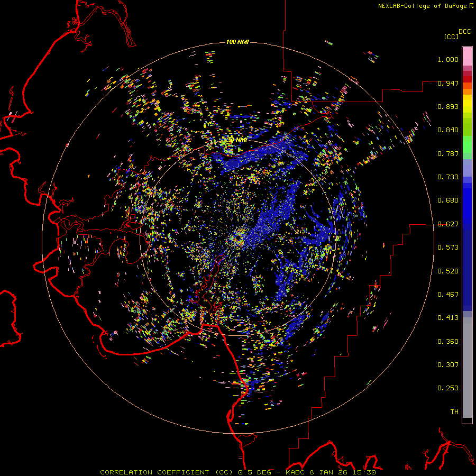Click the CORRELATION COEFFICIENT (CC) caption text
The width and height of the screenshot is (476, 476).
(167, 472)
